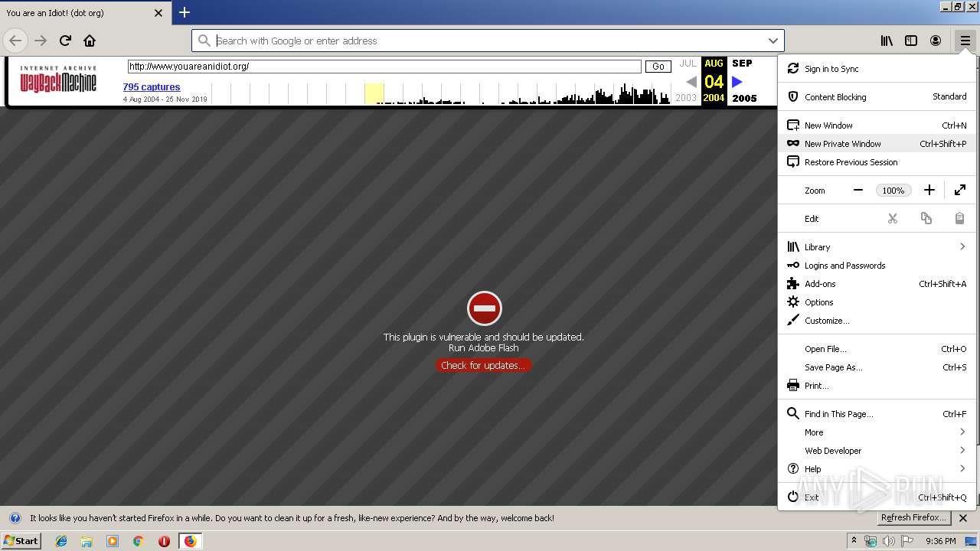Open the Firefox account icon

pos(936,41)
